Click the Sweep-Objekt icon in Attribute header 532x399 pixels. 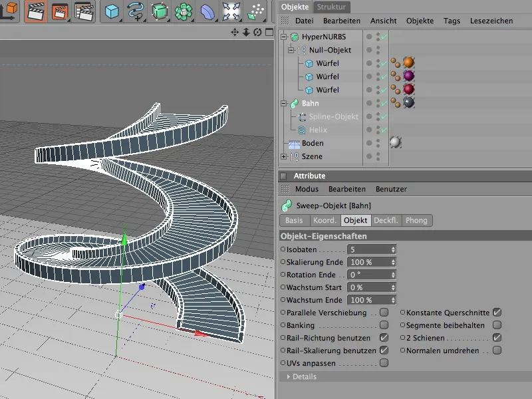[x=287, y=205]
